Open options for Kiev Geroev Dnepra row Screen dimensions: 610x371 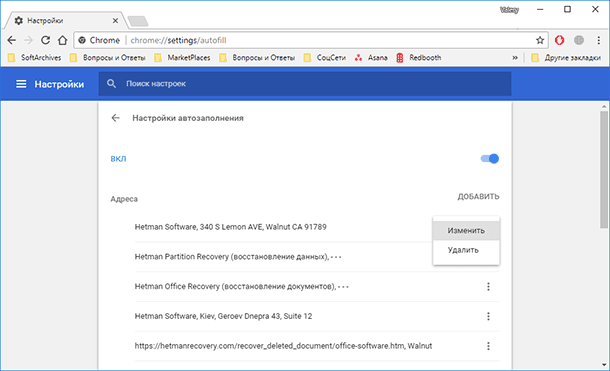tap(488, 316)
